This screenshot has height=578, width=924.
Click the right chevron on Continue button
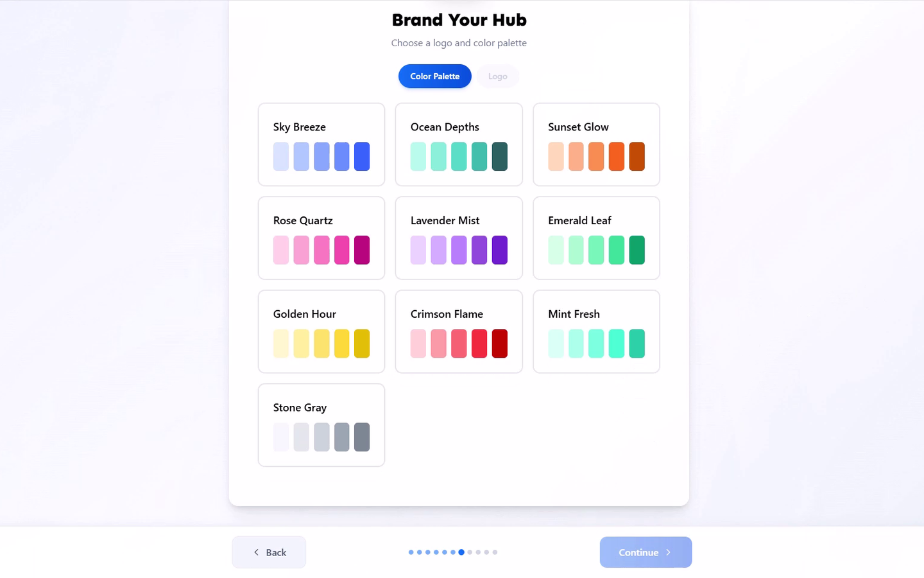point(668,552)
